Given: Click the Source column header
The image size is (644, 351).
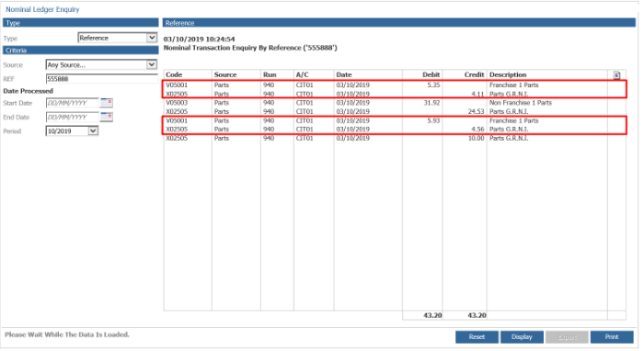Looking at the screenshot, I should pos(225,74).
